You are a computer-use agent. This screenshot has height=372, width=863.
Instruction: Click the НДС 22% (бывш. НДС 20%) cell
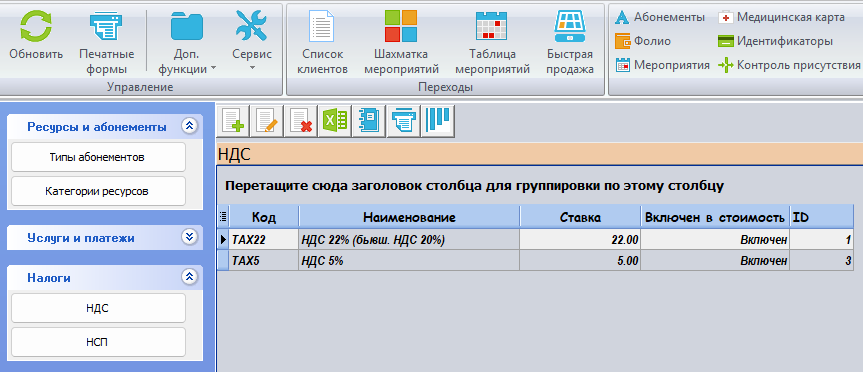[409, 239]
